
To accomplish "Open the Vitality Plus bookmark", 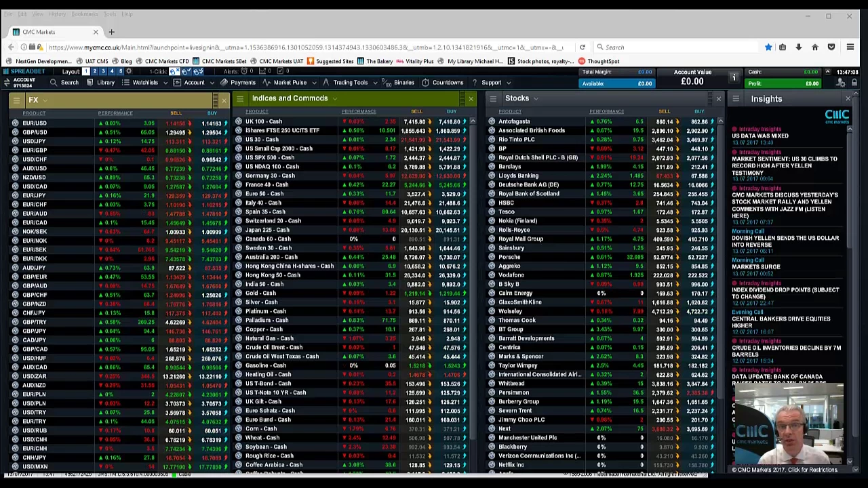I will pos(414,61).
